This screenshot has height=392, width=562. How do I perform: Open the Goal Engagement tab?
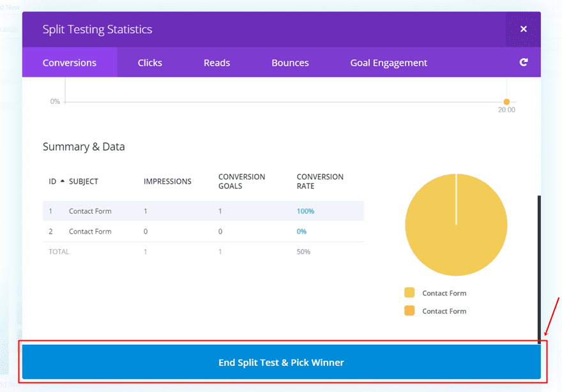click(388, 63)
